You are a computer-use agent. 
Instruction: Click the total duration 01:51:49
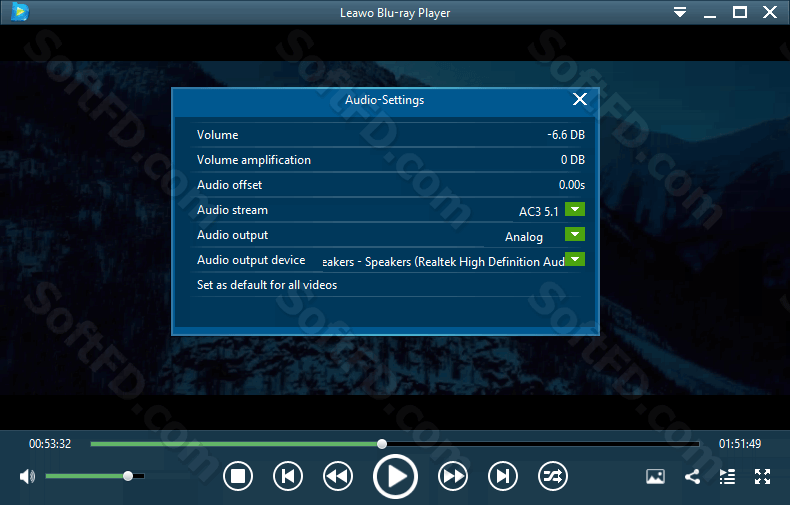(740, 444)
